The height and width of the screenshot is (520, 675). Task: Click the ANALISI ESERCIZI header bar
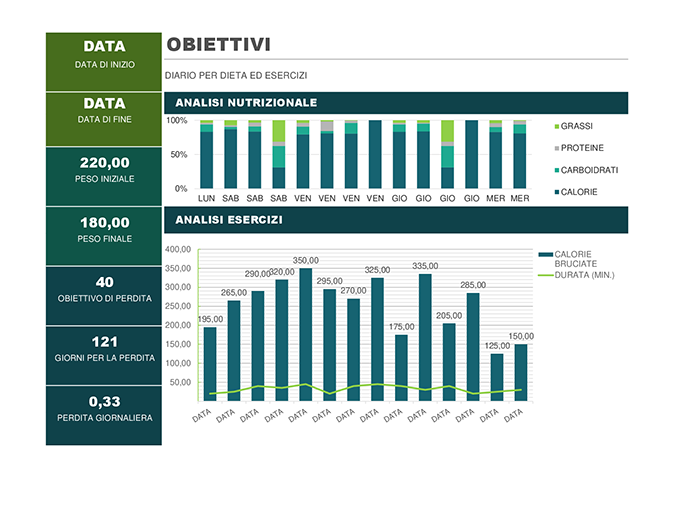[396, 220]
